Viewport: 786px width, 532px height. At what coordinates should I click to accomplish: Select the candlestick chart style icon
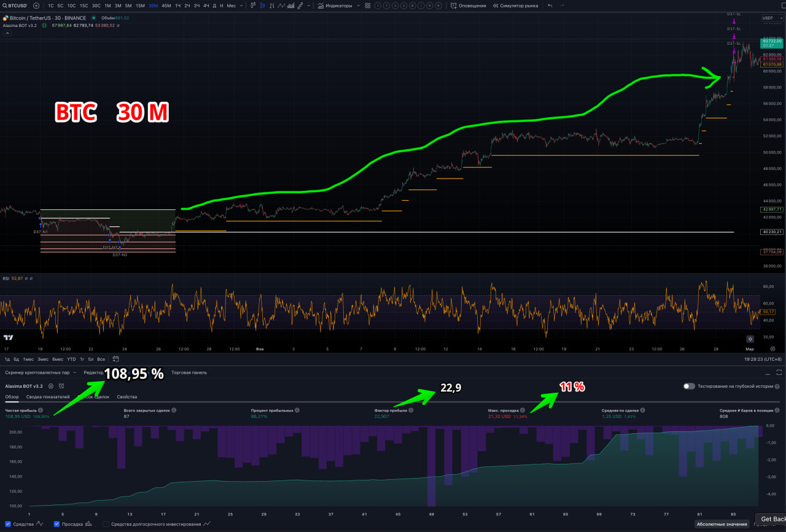point(263,6)
